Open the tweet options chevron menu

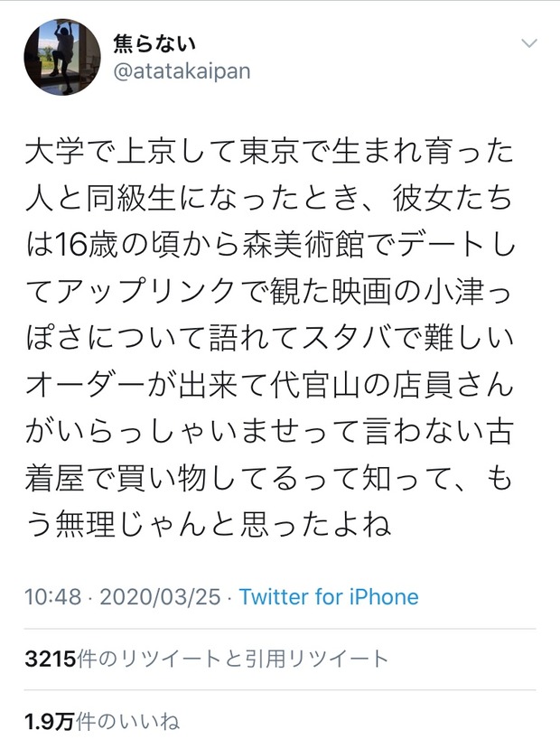point(530,44)
